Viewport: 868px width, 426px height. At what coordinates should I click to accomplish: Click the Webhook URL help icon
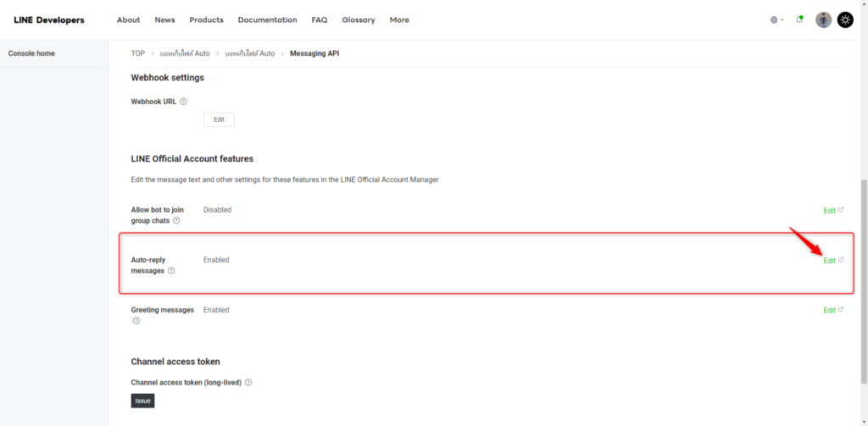(183, 102)
